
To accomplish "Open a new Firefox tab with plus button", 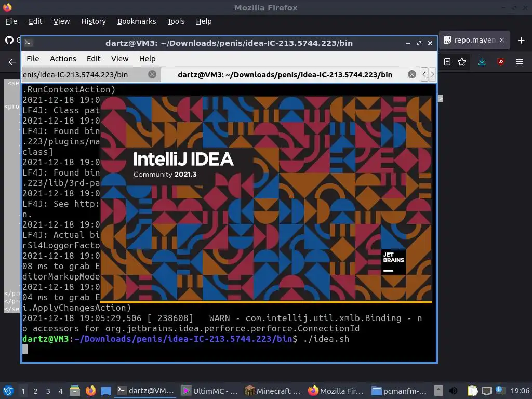I will pos(522,41).
